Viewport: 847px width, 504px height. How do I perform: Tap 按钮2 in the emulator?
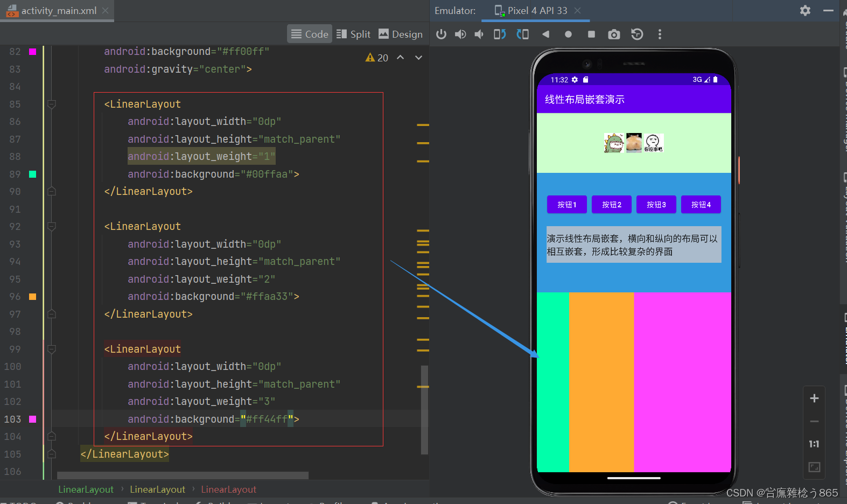pyautogui.click(x=612, y=205)
